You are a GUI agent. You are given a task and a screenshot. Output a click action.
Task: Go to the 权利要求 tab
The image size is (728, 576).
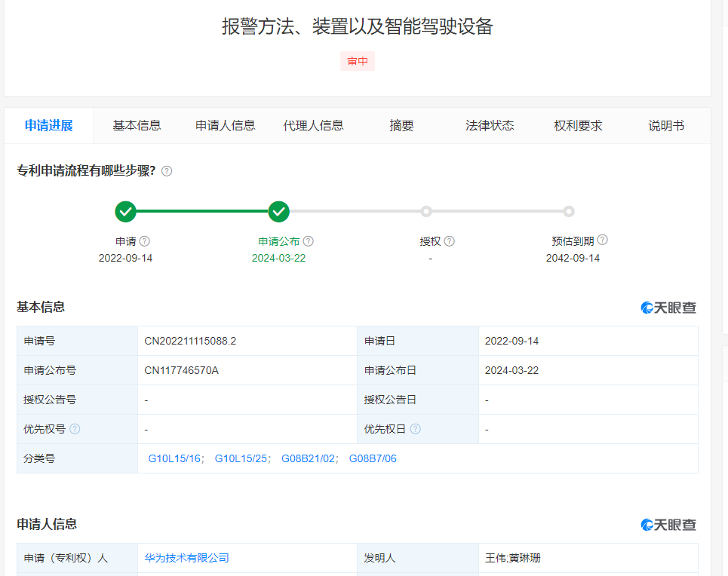click(578, 126)
